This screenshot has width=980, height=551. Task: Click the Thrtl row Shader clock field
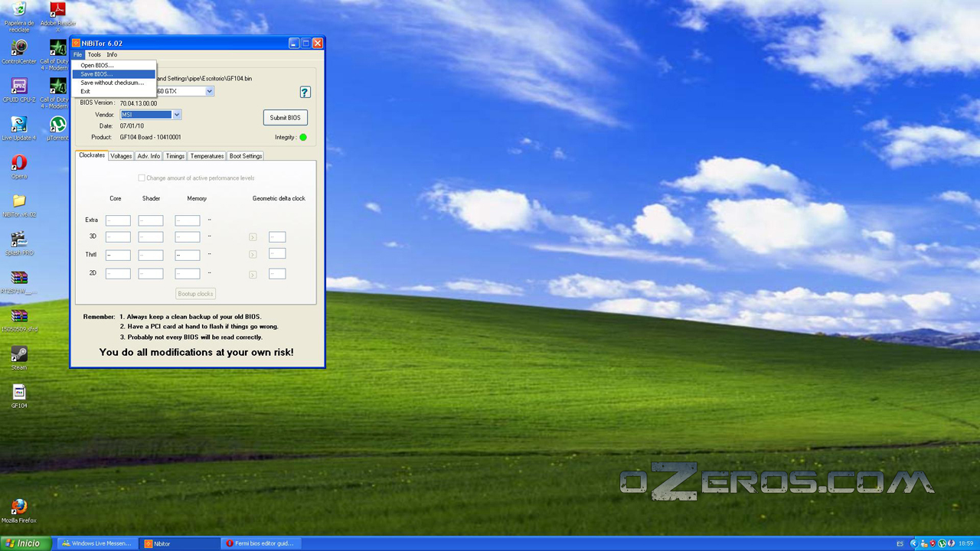[151, 255]
